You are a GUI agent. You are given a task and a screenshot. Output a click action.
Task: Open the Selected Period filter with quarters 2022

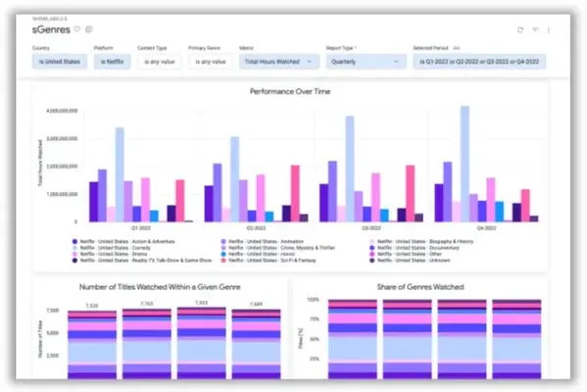[479, 62]
